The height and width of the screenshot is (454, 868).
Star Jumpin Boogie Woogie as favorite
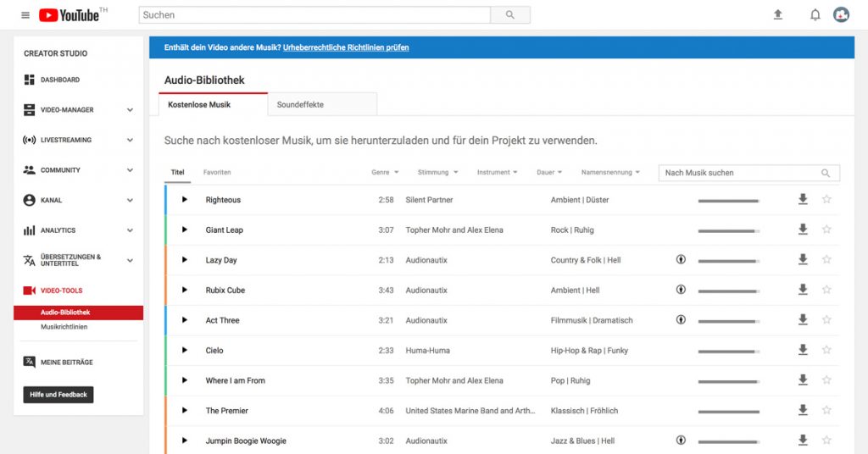[826, 440]
